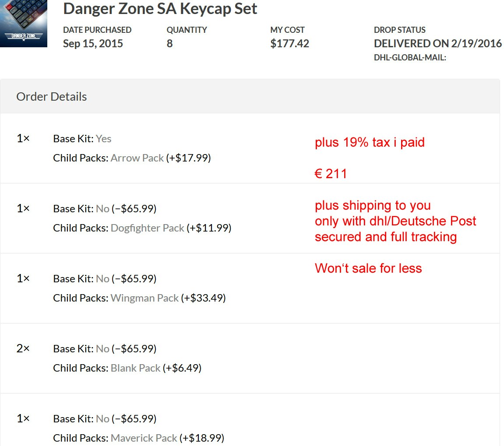Click the Sep 15, 2015 purchase date

[93, 44]
